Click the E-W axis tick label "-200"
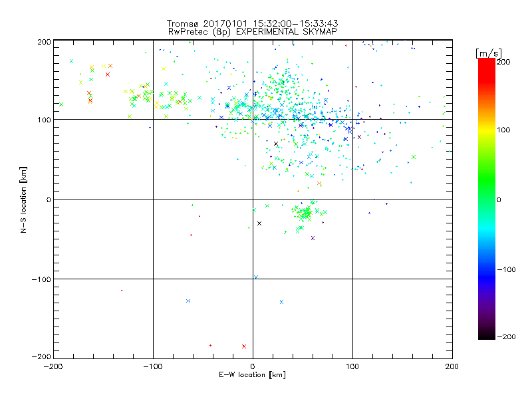 pyautogui.click(x=53, y=366)
